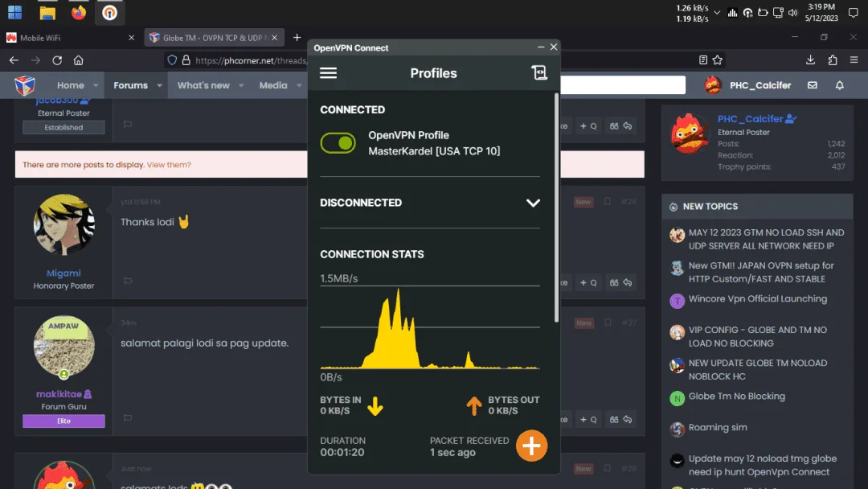Open makikitae's user profile
Screen dimensions: 868x489
[x=59, y=394]
